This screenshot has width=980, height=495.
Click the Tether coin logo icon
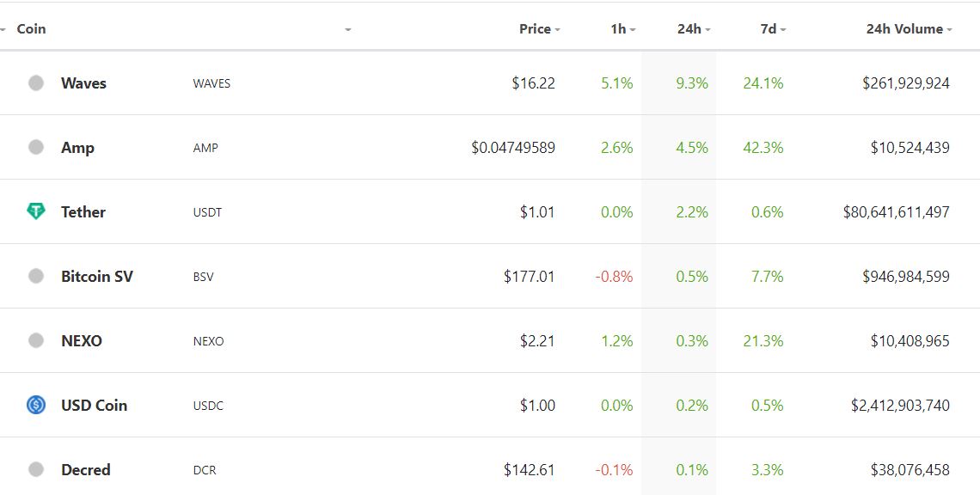[36, 211]
